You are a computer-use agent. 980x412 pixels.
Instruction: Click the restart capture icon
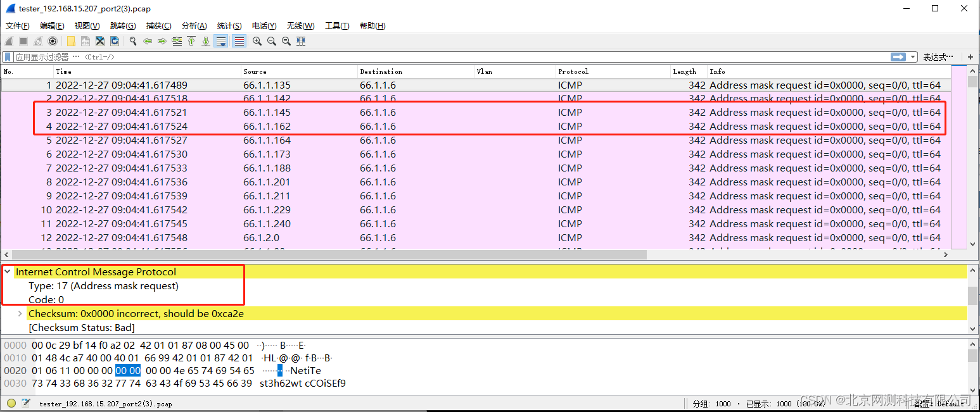click(38, 41)
